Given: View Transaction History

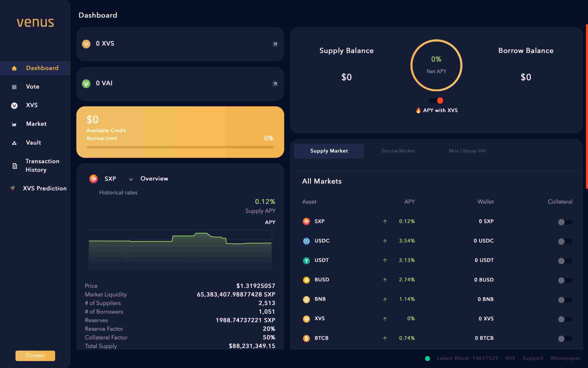Looking at the screenshot, I should [x=42, y=165].
